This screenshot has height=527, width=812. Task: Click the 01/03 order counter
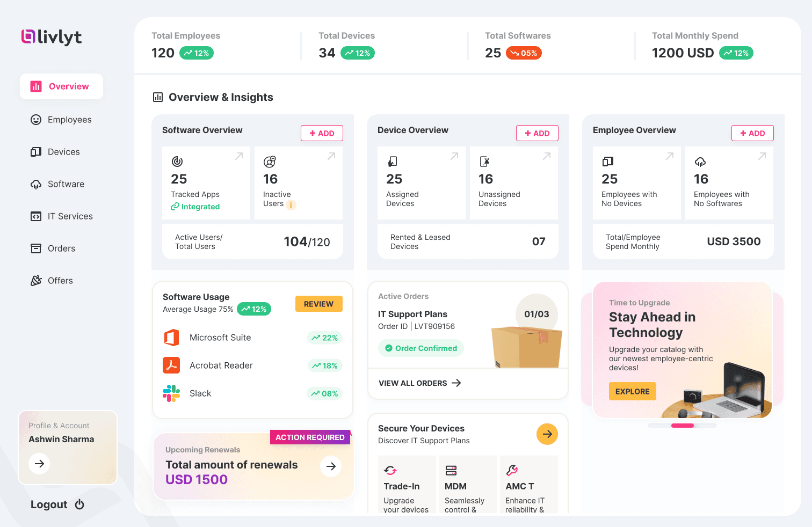coord(536,314)
